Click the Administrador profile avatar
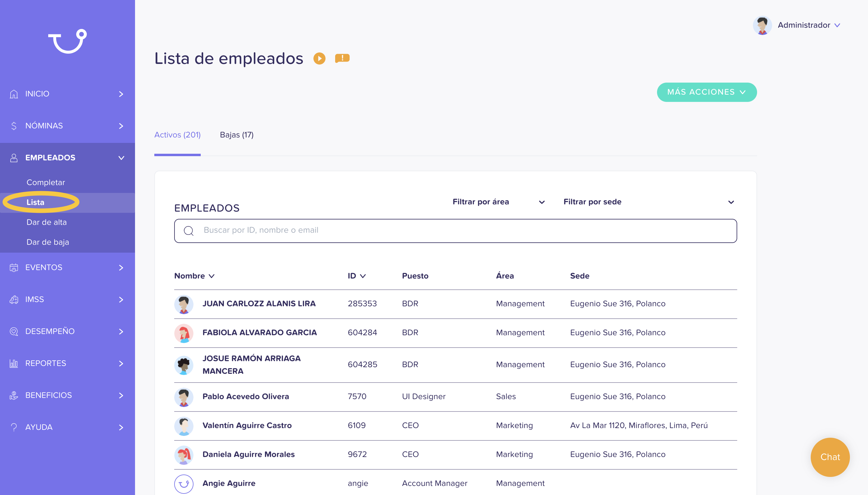 point(762,25)
